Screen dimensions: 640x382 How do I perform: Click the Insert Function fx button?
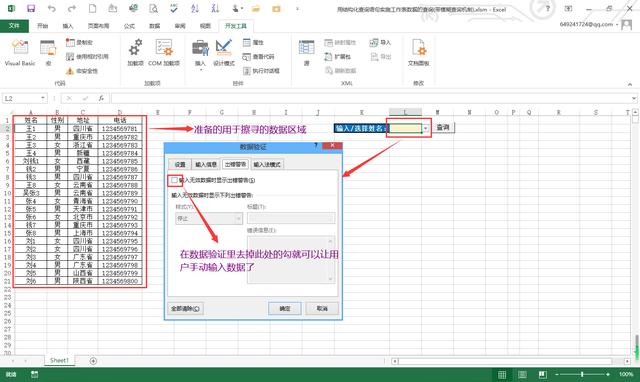tap(101, 98)
